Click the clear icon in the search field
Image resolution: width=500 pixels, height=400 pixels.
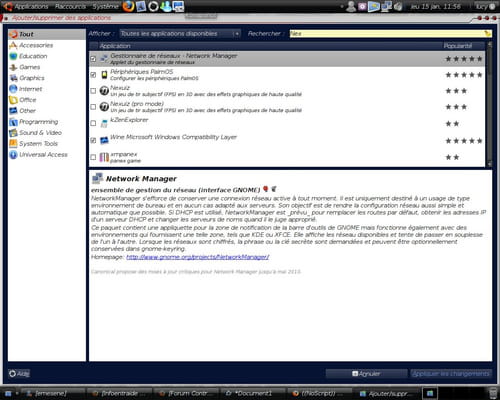point(488,33)
